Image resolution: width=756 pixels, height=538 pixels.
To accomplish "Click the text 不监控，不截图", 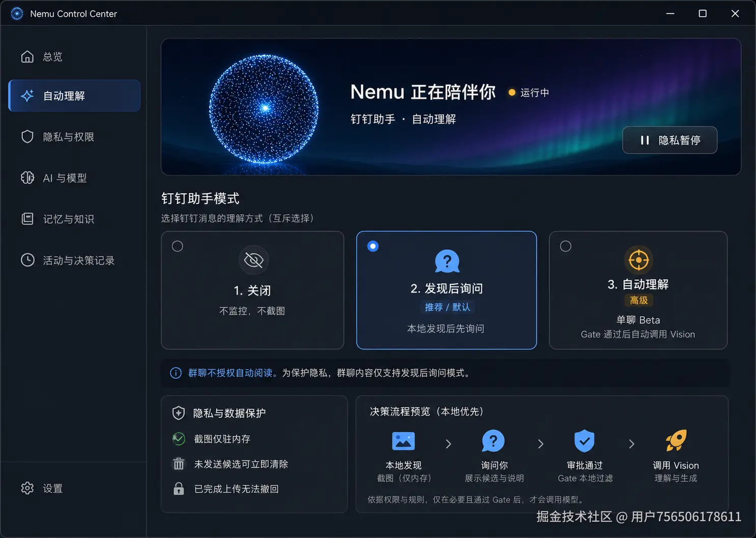I will click(252, 311).
